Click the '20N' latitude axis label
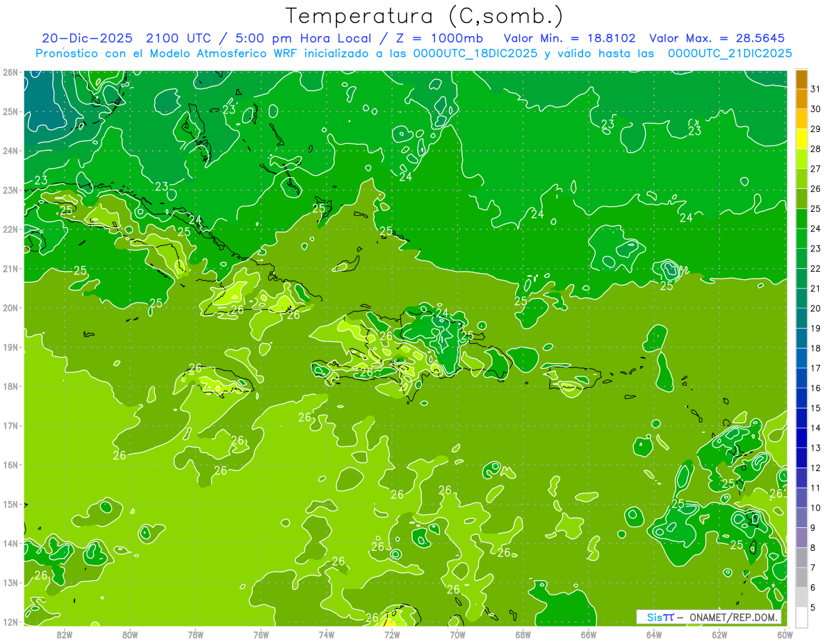The image size is (834, 644). coord(10,308)
